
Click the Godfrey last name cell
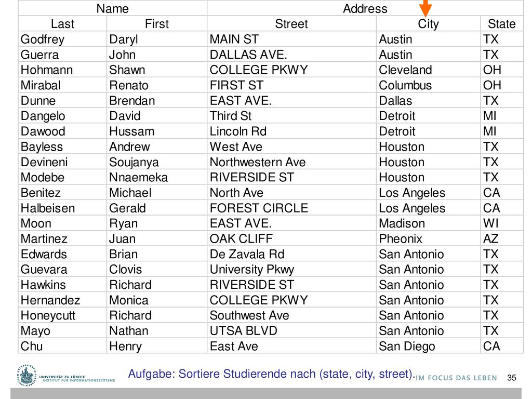[x=62, y=39]
